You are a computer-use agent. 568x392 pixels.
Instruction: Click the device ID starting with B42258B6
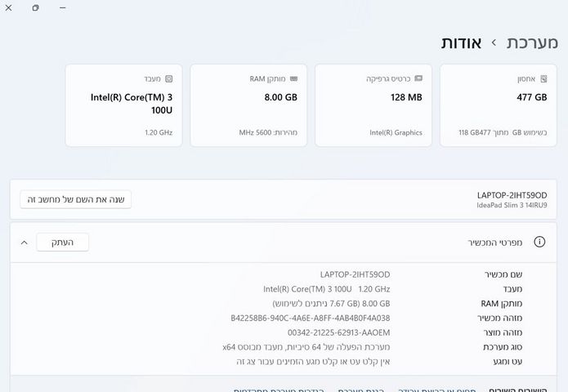click(311, 318)
